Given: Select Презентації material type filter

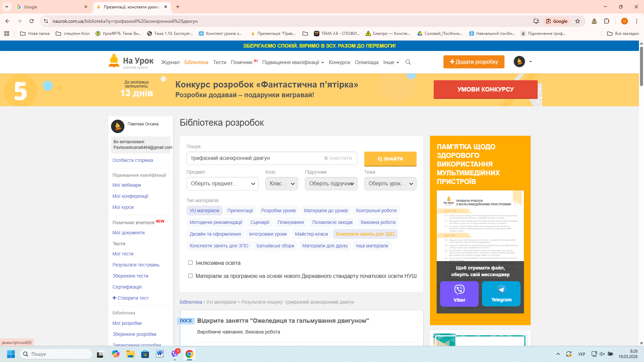Looking at the screenshot, I should pyautogui.click(x=240, y=210).
